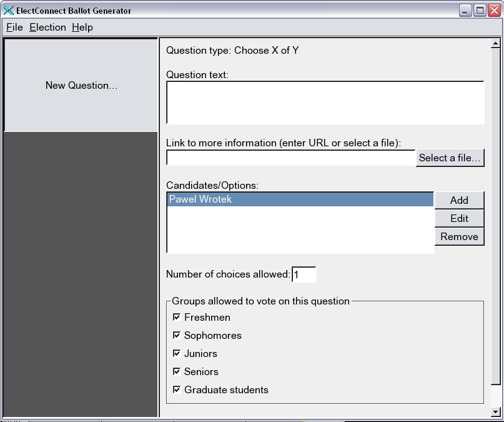Select Pawel Wrotek in the candidates list

pos(300,200)
